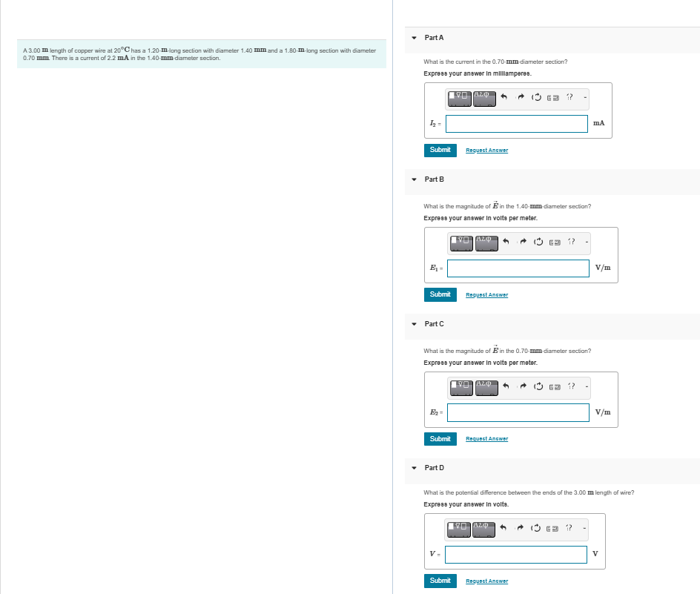
Task: Open Greek symbols button in Part B toolbar
Action: coord(486,243)
